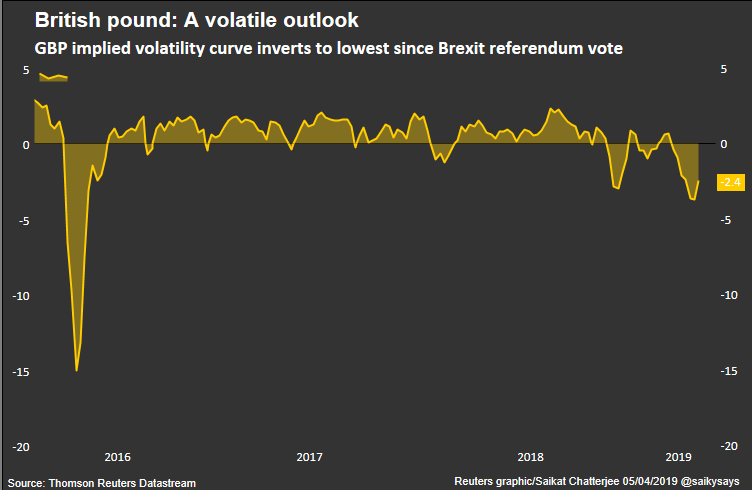Select the 2016 label on the time axis
The width and height of the screenshot is (752, 490).
(x=117, y=456)
